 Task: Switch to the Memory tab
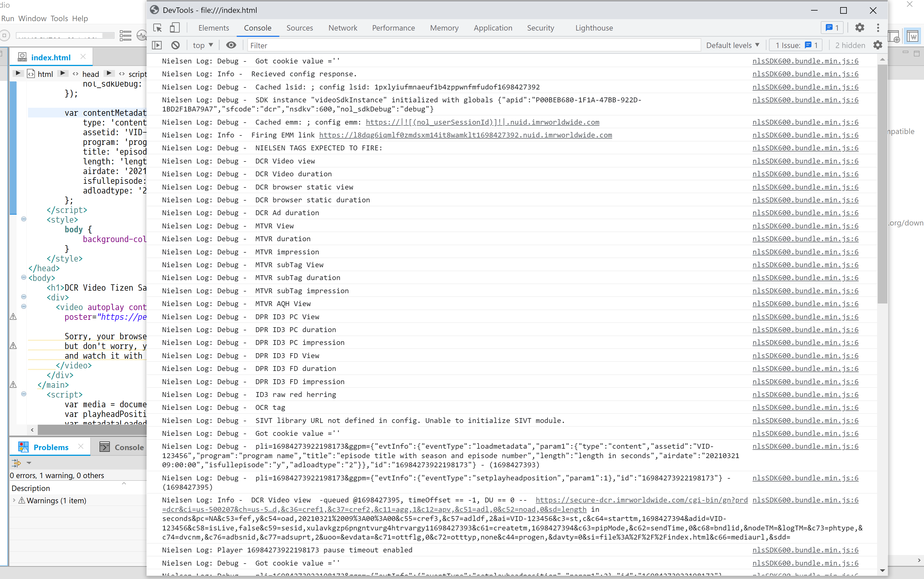[444, 27]
